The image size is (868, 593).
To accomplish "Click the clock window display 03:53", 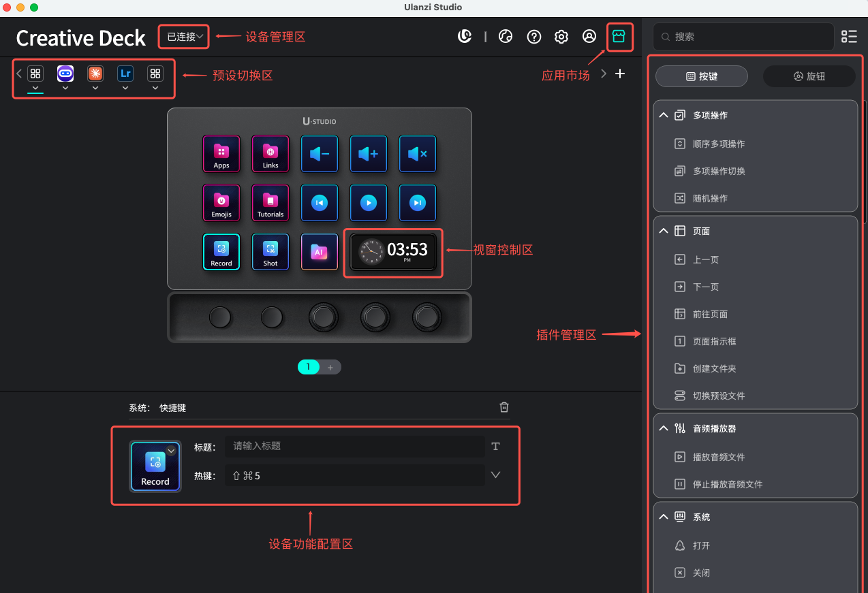I will click(393, 252).
